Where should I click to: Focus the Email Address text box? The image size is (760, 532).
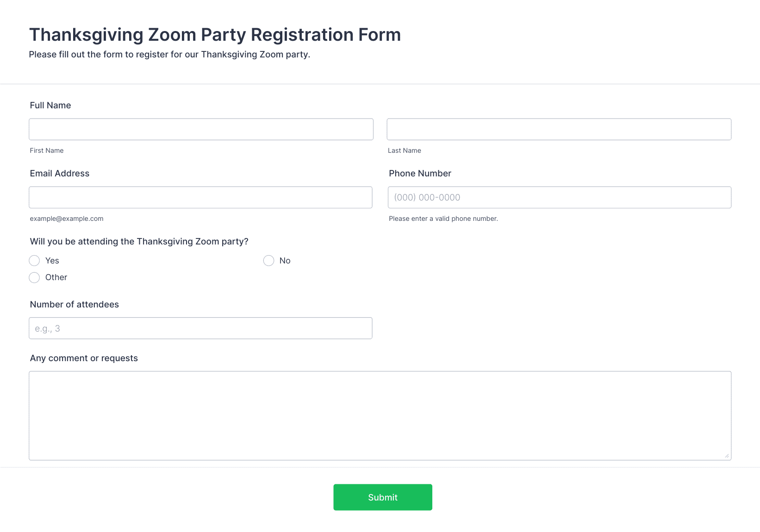[x=200, y=197]
